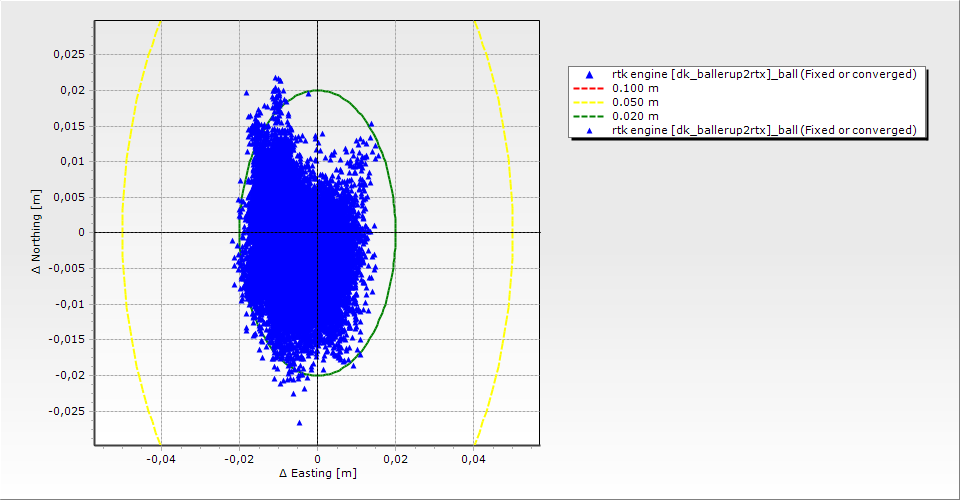Click the isolated outlier point below the cluster
The image size is (960, 500).
click(x=299, y=423)
